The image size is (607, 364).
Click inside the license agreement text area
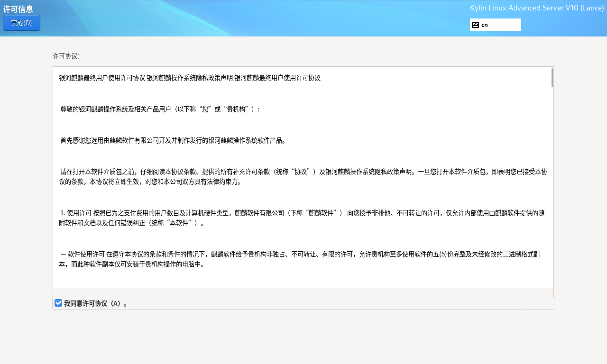[x=303, y=180]
